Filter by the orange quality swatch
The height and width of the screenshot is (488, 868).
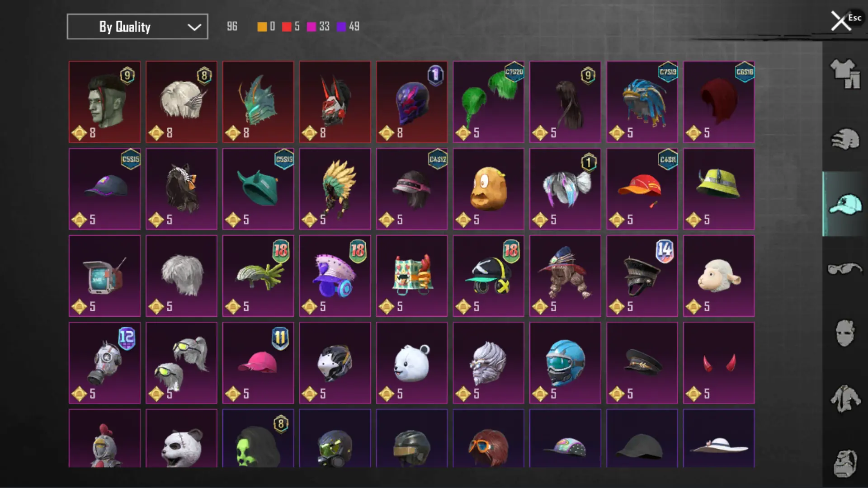(262, 27)
